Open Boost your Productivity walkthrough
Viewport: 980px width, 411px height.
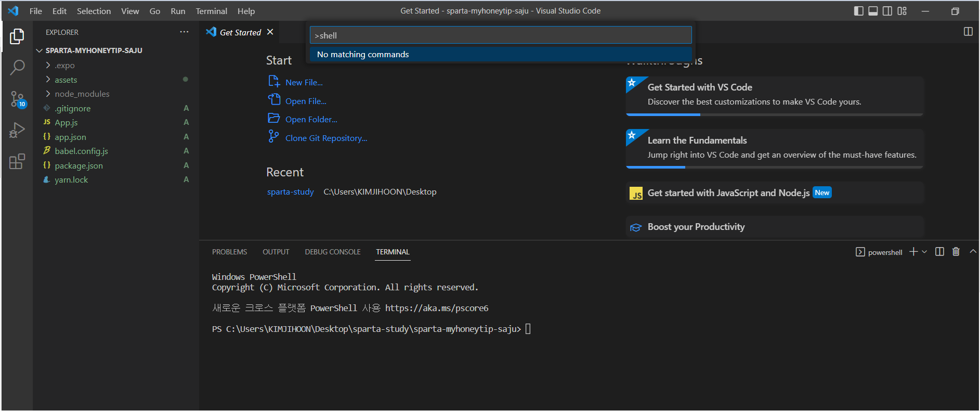tap(775, 227)
